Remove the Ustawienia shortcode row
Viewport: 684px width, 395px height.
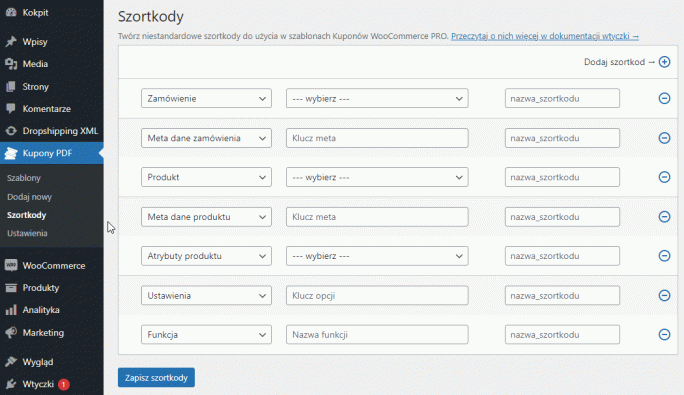tap(664, 295)
